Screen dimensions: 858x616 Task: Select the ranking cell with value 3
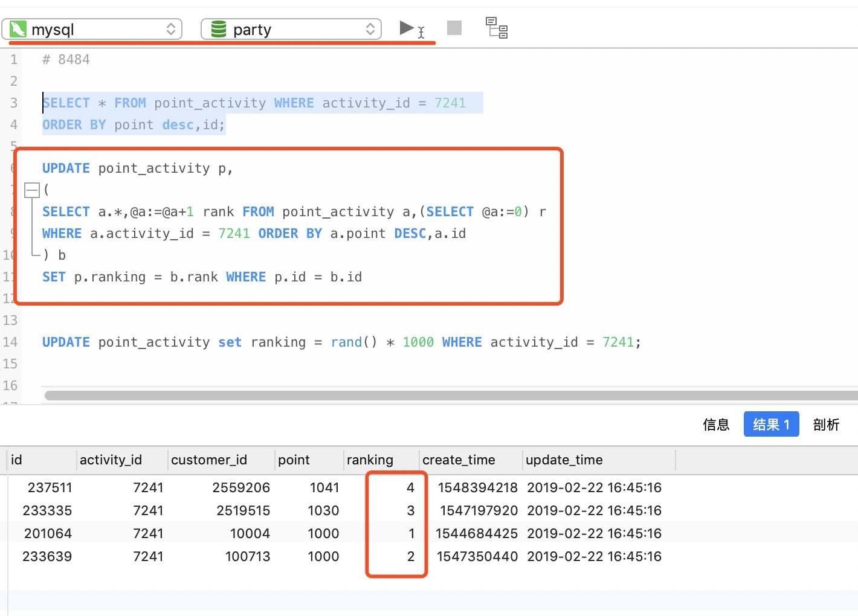coord(411,510)
